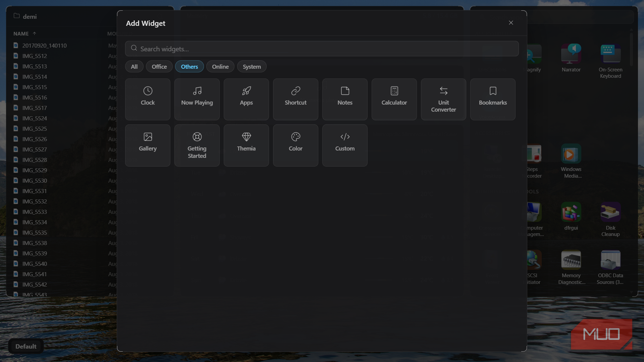Select the Themia widget tile
This screenshot has width=644, height=362.
point(246,145)
